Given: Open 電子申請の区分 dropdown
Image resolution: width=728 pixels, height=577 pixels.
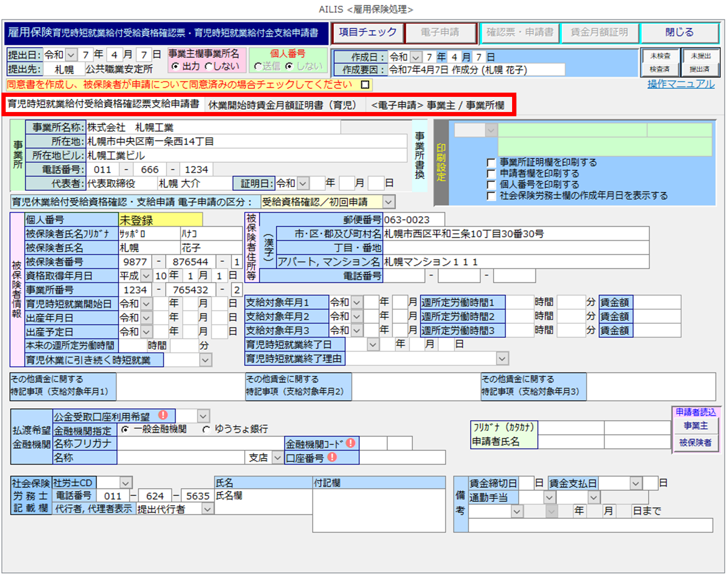Looking at the screenshot, I should point(388,202).
